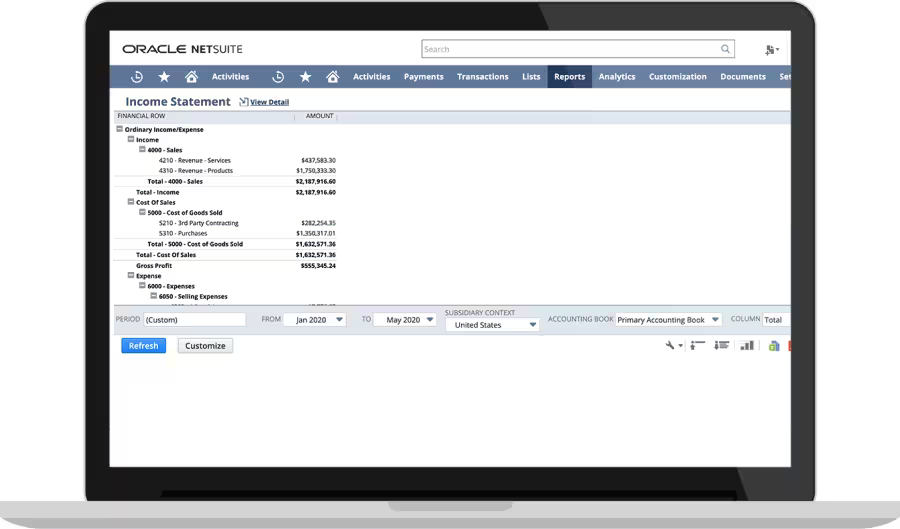This screenshot has height=529, width=900.
Task: Click the first Shortcuts star icon
Action: (164, 77)
